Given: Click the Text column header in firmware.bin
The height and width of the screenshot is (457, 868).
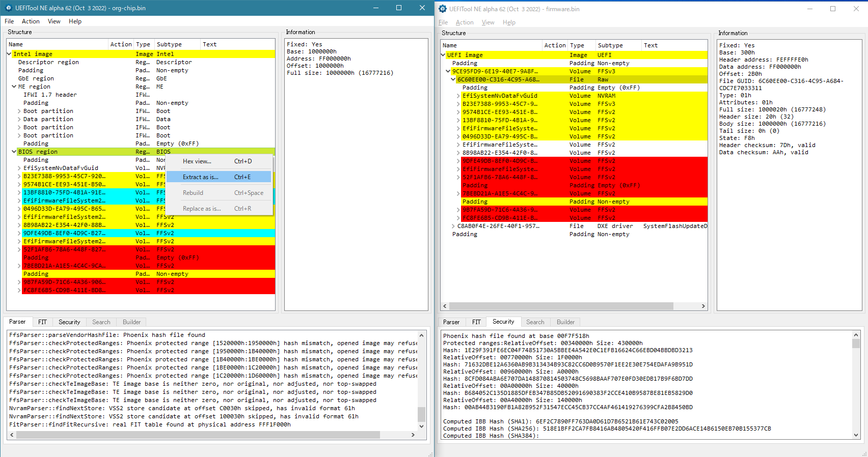Looking at the screenshot, I should click(674, 45).
